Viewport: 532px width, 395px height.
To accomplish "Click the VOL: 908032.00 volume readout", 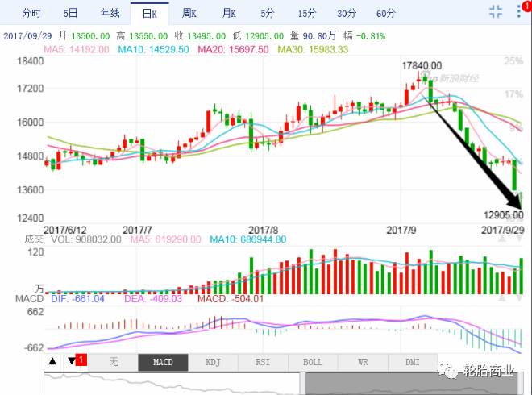I will [x=85, y=239].
